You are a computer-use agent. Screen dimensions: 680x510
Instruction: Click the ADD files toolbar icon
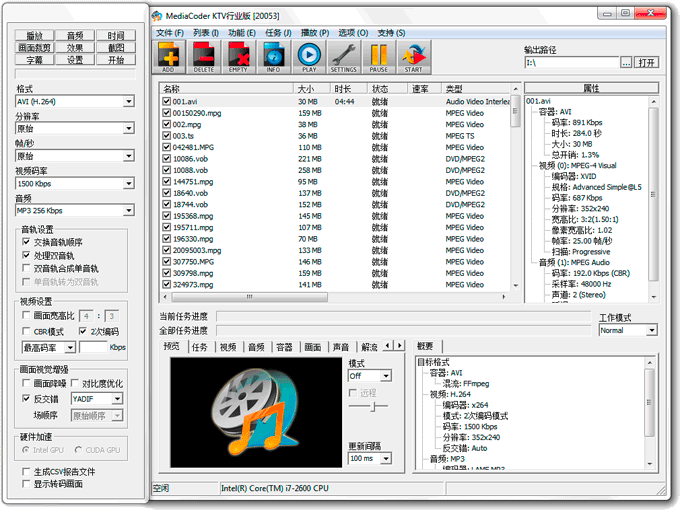(x=169, y=57)
